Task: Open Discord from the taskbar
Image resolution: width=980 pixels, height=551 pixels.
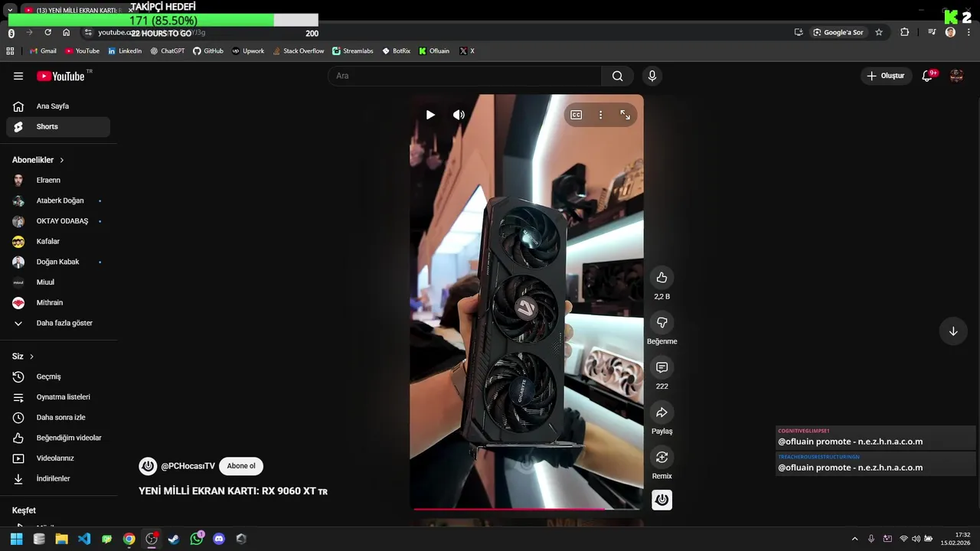Action: [219, 539]
